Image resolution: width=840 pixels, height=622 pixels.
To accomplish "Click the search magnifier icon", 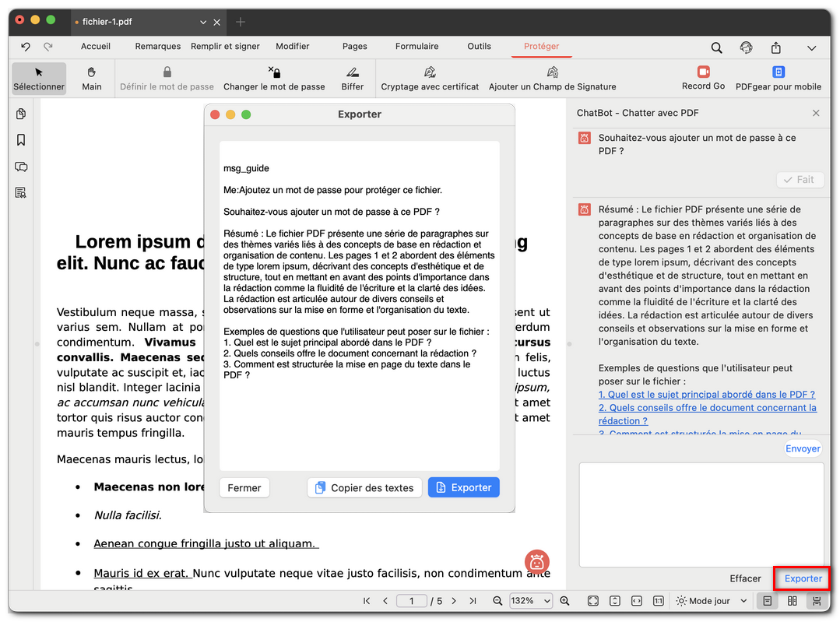I will coord(716,47).
